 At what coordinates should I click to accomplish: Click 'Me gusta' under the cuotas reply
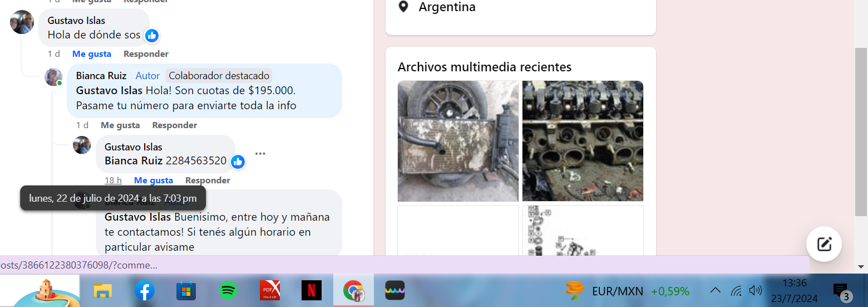(x=120, y=125)
